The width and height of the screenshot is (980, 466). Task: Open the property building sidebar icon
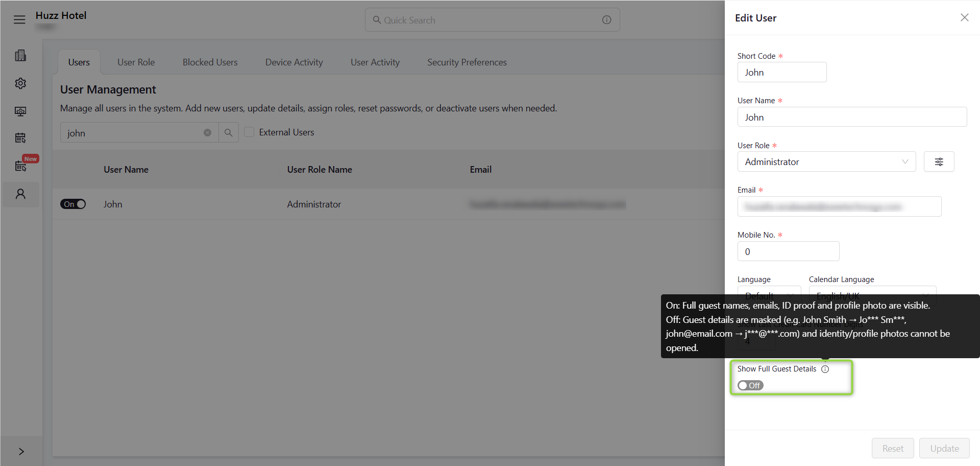tap(20, 56)
